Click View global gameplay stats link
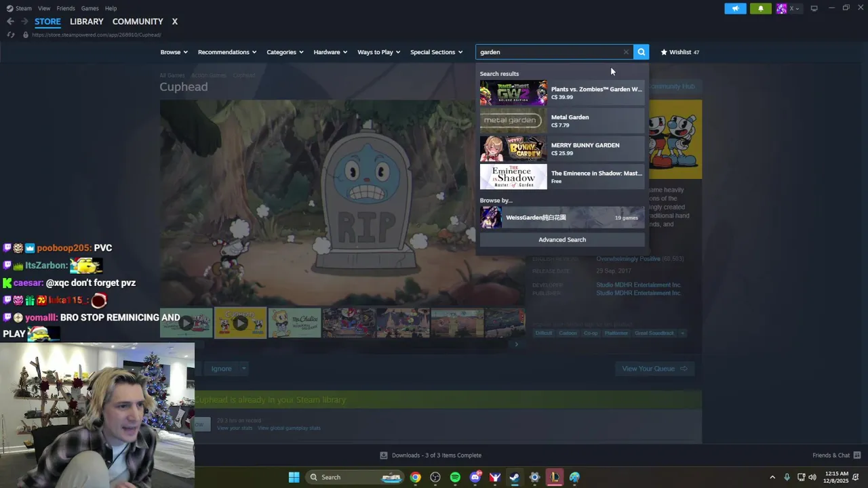 tap(289, 428)
